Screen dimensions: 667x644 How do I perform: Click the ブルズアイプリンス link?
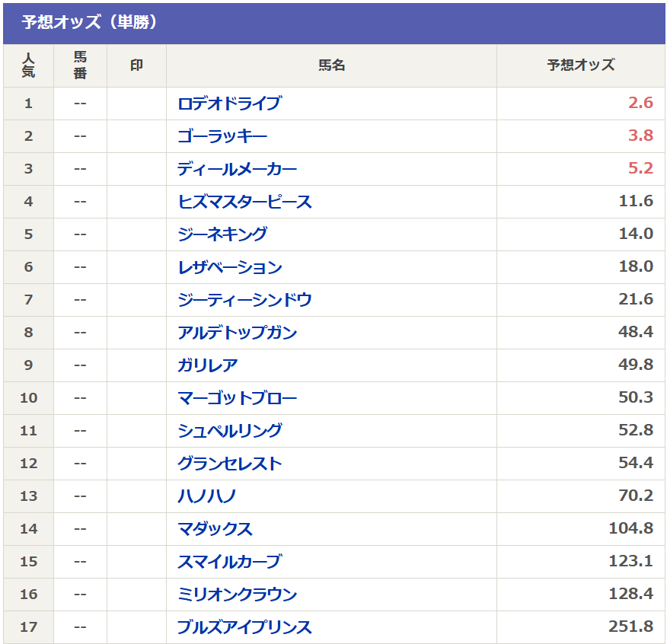[x=244, y=627]
